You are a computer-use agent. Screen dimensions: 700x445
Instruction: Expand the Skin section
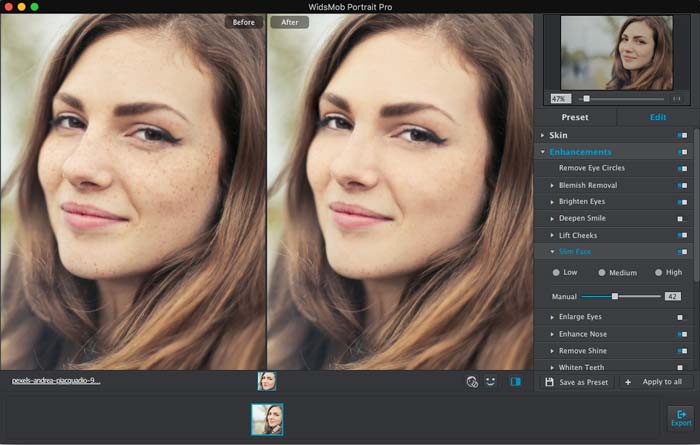tap(543, 135)
